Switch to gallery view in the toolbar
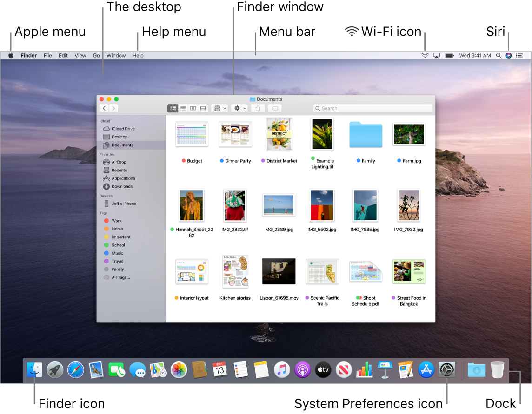532x414 pixels. point(203,108)
